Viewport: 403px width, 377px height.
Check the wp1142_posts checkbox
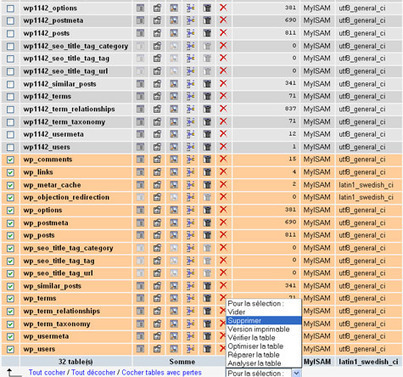tap(11, 34)
